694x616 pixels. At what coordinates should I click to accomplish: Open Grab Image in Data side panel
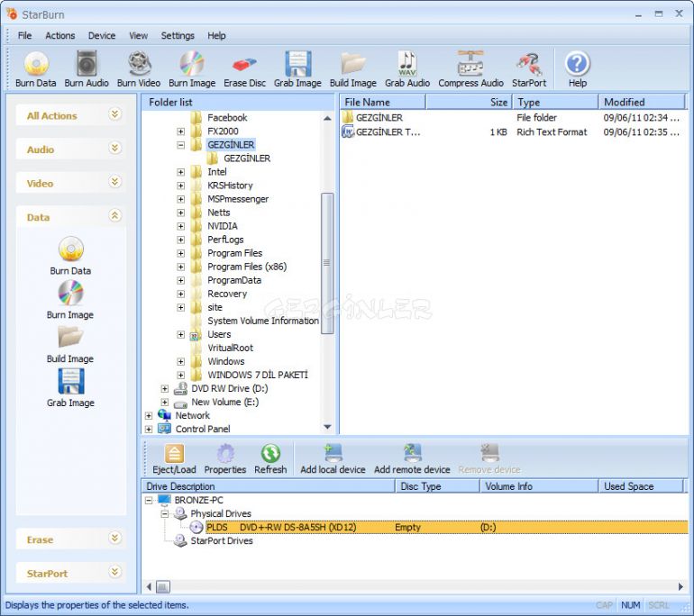[70, 388]
